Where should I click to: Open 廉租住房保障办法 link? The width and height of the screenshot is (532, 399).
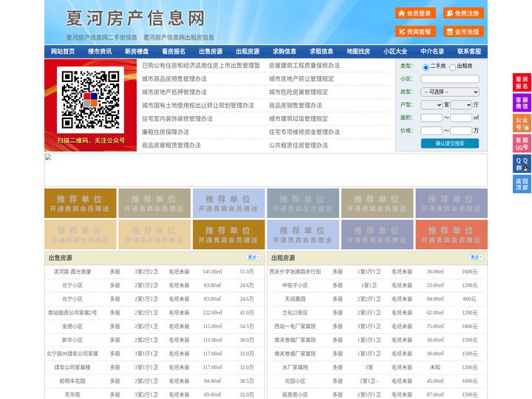pyautogui.click(x=166, y=132)
